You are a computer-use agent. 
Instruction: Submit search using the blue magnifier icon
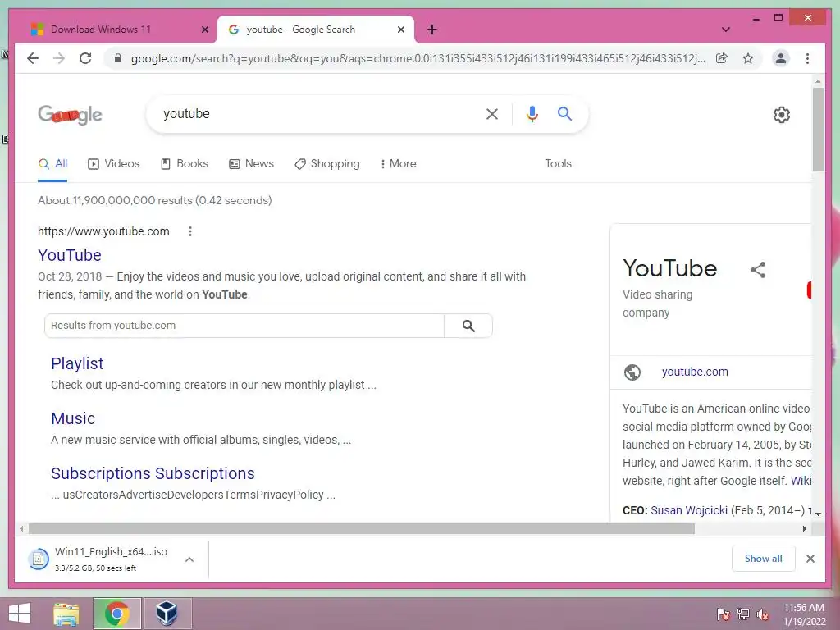564,113
